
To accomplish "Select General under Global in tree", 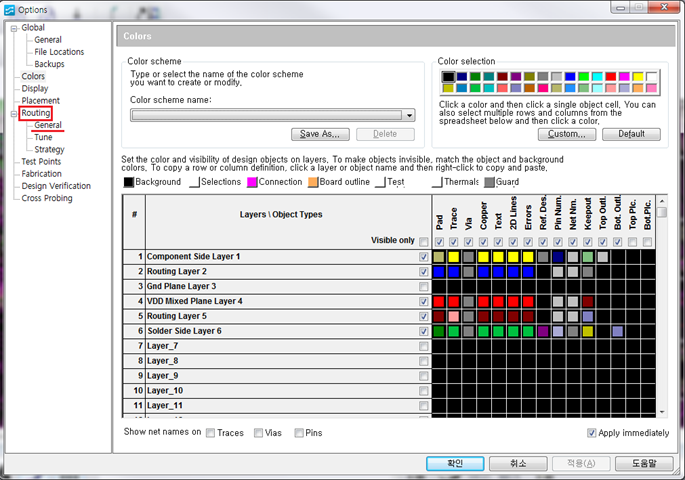I will click(48, 40).
